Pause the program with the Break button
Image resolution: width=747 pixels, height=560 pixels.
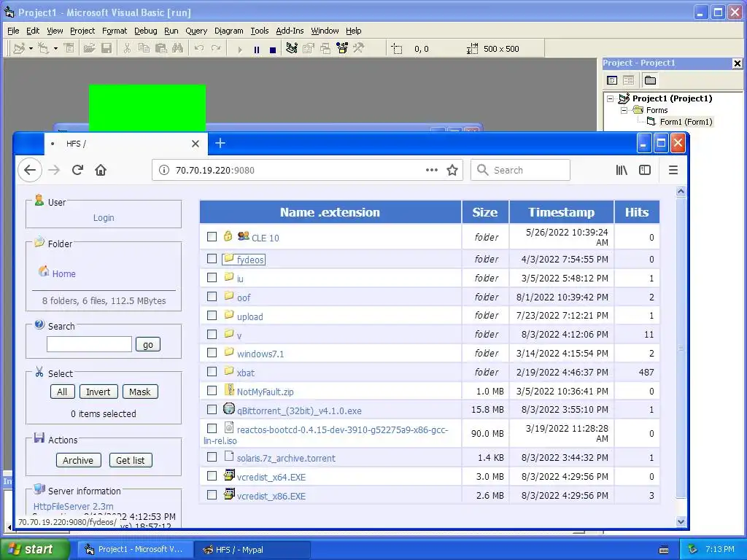click(257, 50)
